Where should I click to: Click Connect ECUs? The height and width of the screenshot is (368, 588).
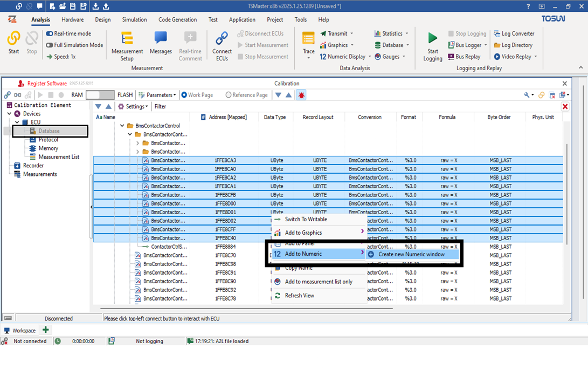point(222,46)
